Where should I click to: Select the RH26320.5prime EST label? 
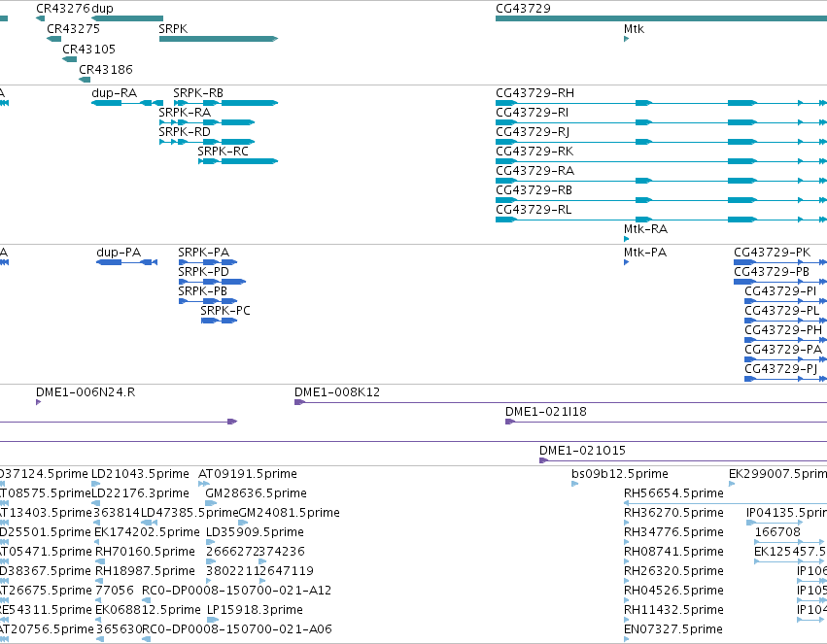(673, 572)
